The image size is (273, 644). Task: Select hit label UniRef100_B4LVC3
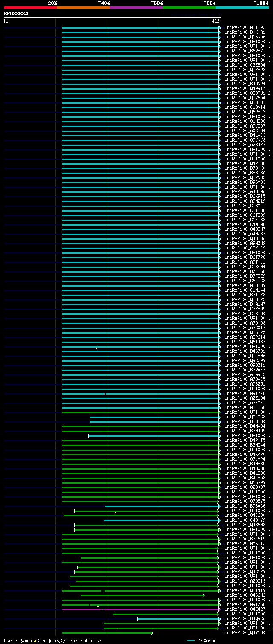tap(245, 136)
